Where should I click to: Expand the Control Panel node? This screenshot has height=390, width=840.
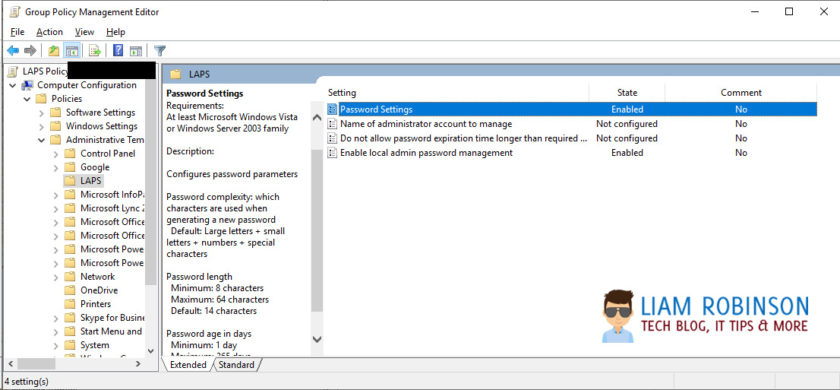coord(56,154)
